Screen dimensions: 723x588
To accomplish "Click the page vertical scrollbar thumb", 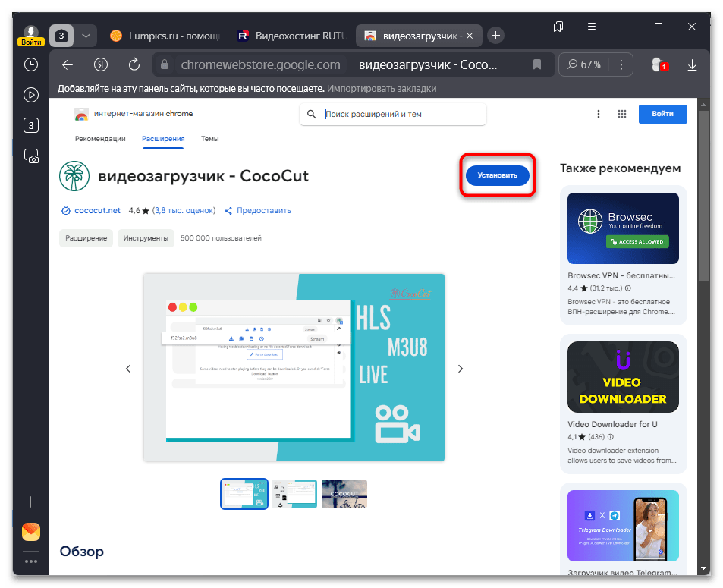I will tap(703, 197).
